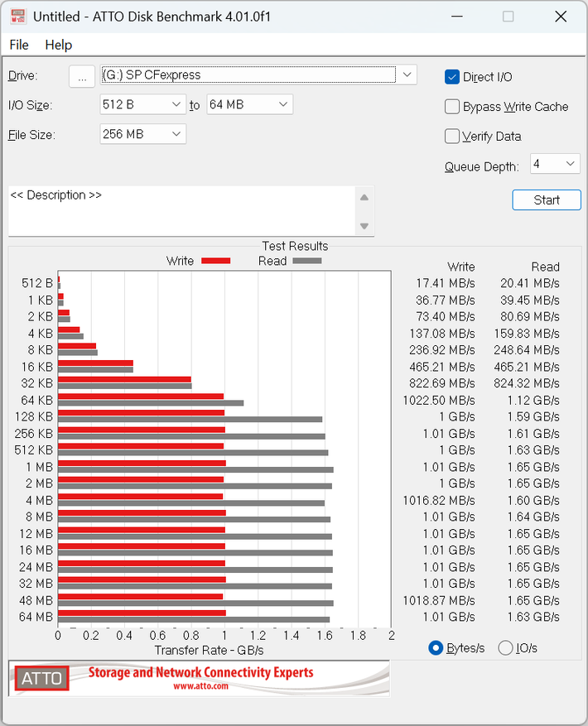Image resolution: width=588 pixels, height=726 pixels.
Task: Click the '1.12 GB/s' read result
Action: point(533,401)
